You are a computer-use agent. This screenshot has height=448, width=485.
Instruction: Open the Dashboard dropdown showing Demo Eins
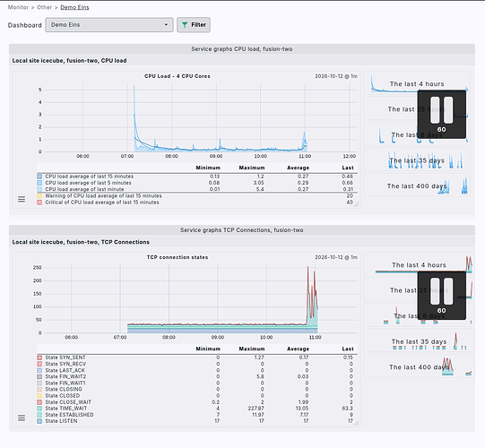tap(109, 25)
